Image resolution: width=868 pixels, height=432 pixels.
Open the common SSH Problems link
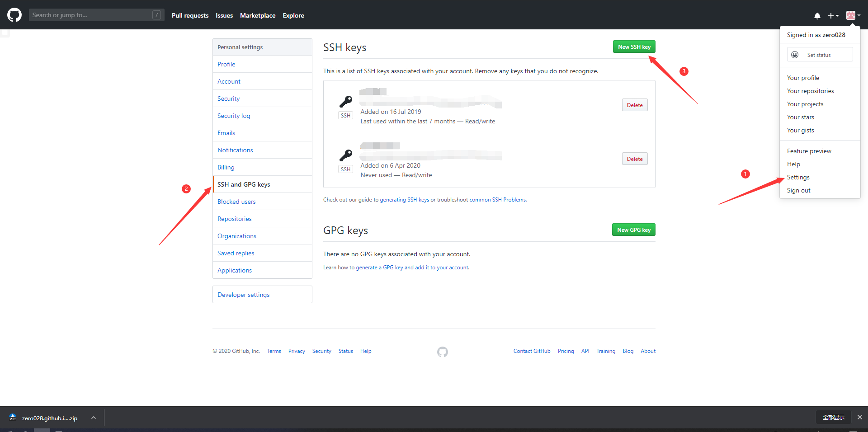click(498, 200)
